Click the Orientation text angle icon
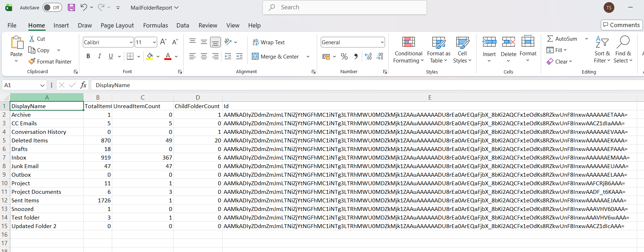This screenshot has width=644, height=252. pyautogui.click(x=228, y=42)
